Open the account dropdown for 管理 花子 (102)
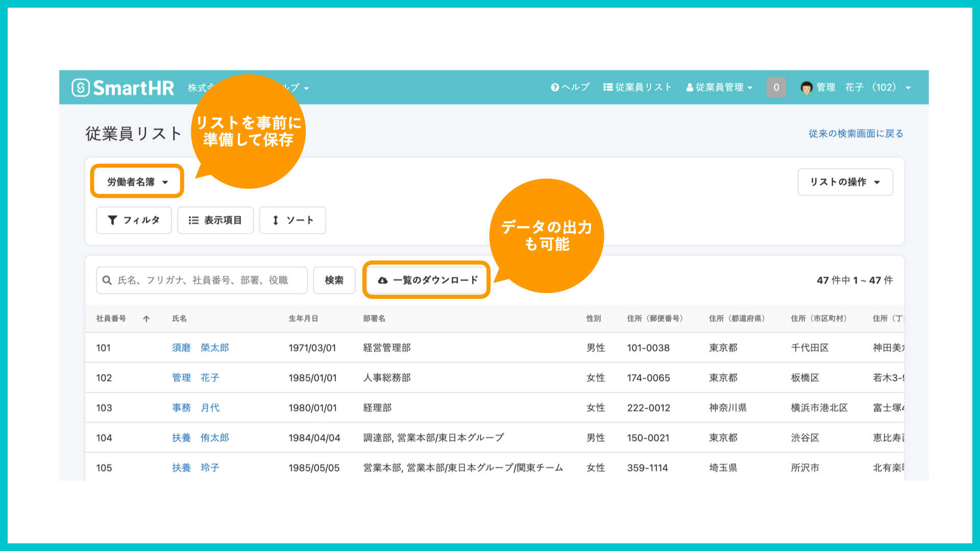Viewport: 980px width, 551px height. 909,87
